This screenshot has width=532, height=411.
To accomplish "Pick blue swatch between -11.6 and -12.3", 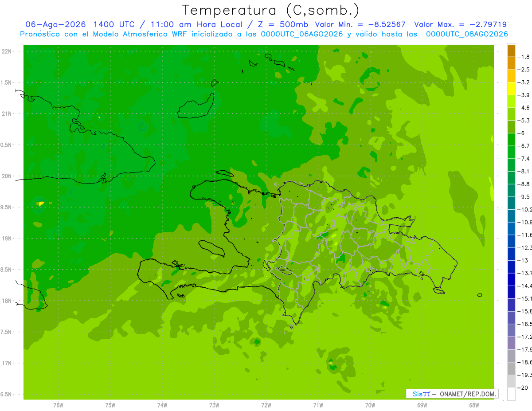I will [x=511, y=241].
